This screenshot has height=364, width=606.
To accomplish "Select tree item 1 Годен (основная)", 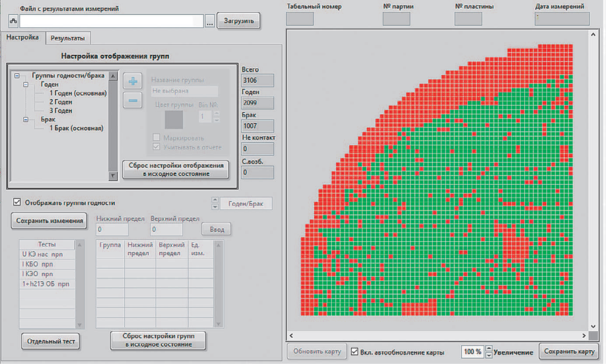I will coord(78,93).
